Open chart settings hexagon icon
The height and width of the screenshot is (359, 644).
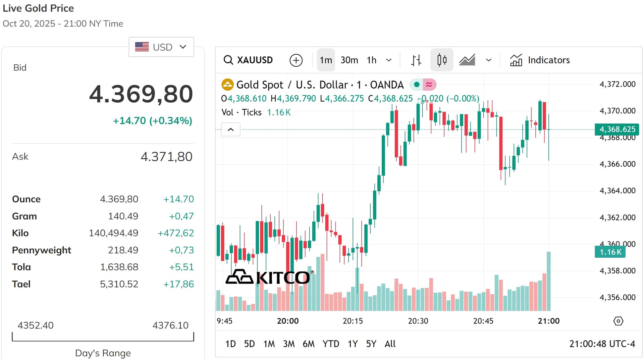point(618,321)
